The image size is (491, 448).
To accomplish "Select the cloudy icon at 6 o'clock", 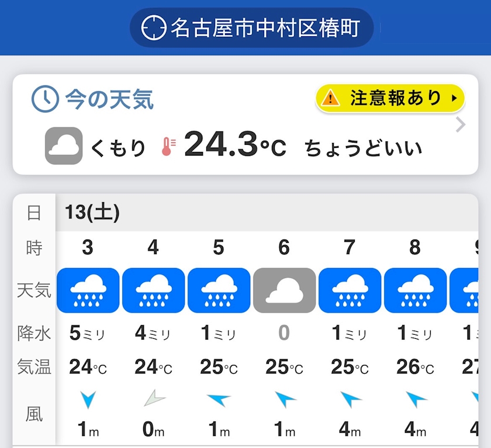I will point(284,290).
